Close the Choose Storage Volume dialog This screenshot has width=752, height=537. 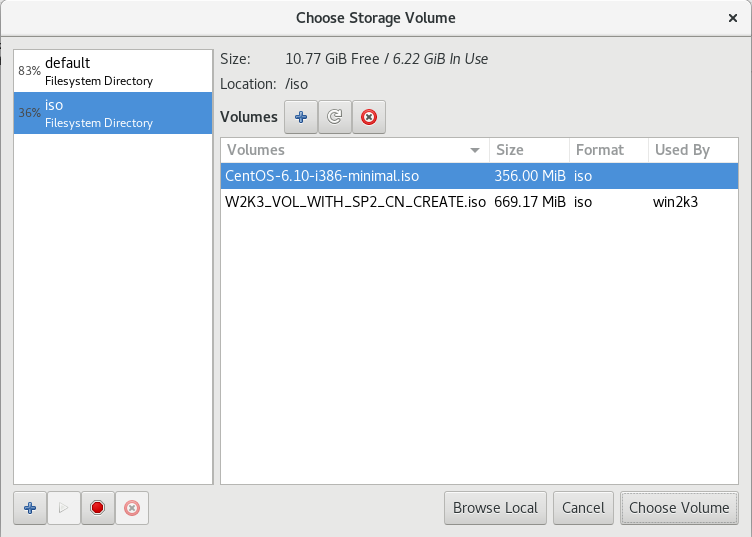coord(733,18)
